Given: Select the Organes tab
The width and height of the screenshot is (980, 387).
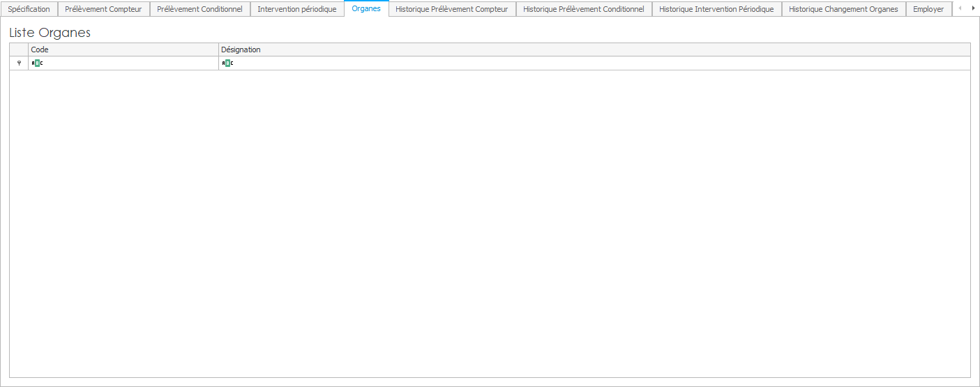Looking at the screenshot, I should pyautogui.click(x=366, y=9).
